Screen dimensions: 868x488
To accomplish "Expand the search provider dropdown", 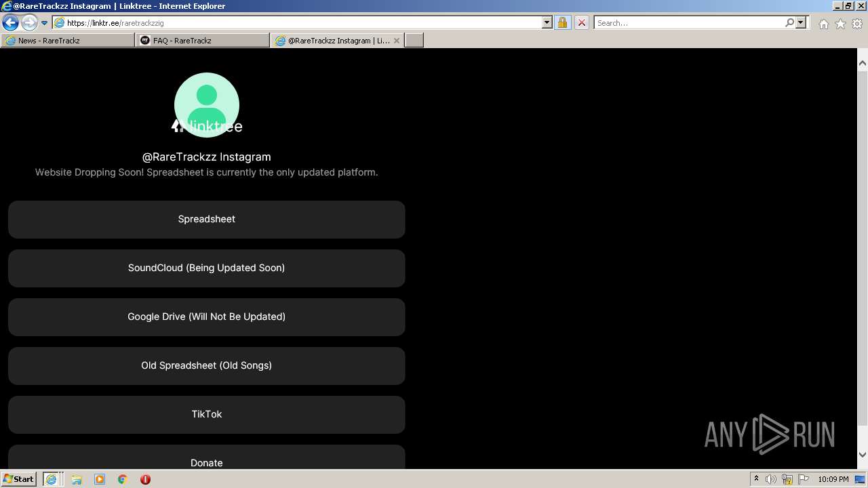I will (x=801, y=23).
